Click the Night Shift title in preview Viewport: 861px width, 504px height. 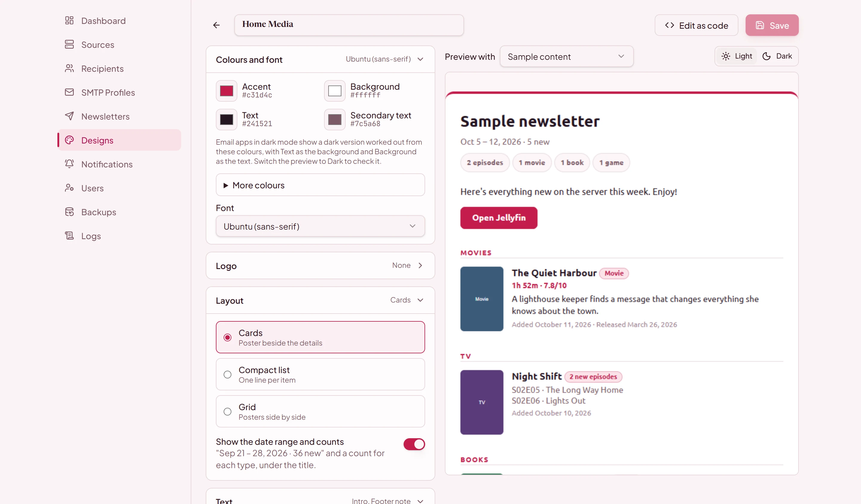[x=537, y=376]
